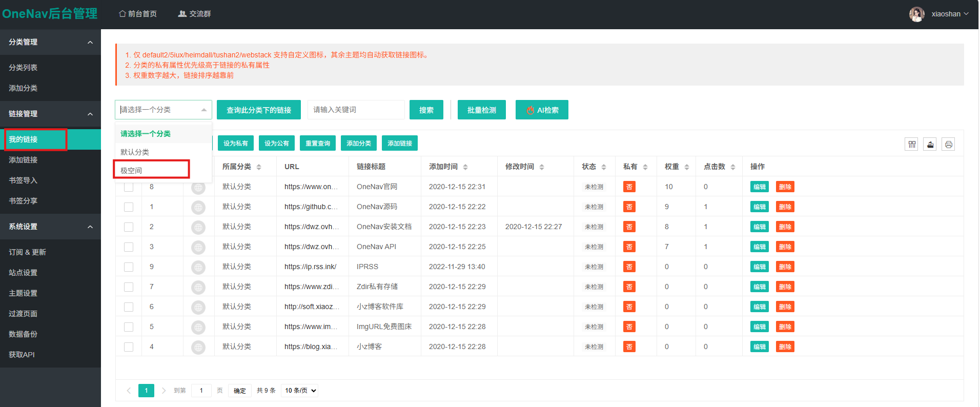Click 编辑 for the OneNav官网 row
This screenshot has height=407, width=980.
pyautogui.click(x=760, y=187)
